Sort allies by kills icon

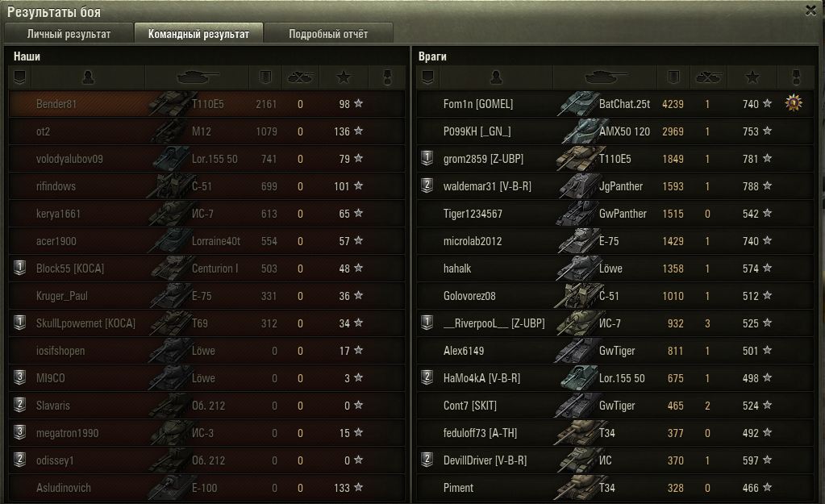pos(301,77)
